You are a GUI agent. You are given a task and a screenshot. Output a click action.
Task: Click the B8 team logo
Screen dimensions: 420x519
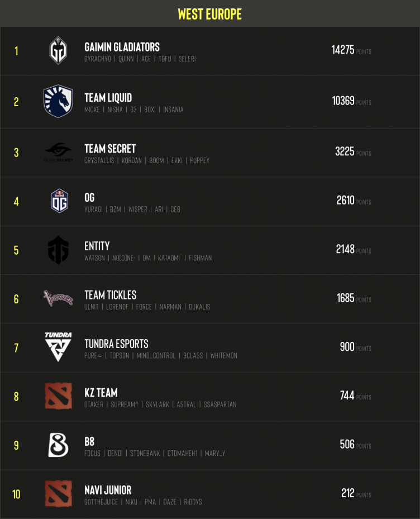(58, 445)
